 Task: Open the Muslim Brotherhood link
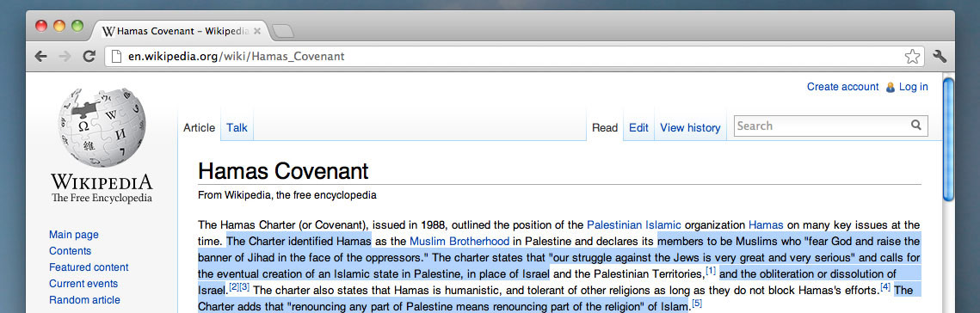click(x=459, y=241)
